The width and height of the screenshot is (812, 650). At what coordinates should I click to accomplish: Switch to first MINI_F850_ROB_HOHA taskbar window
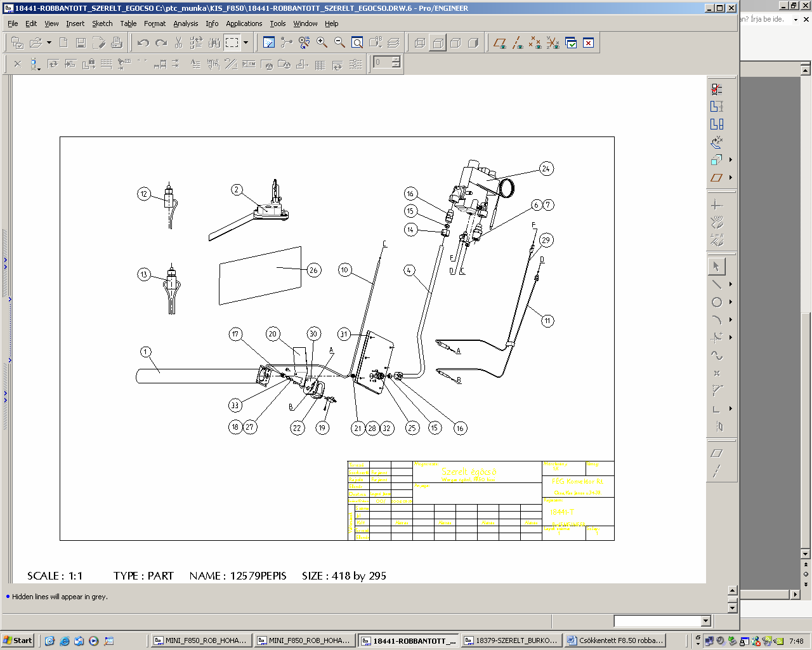coord(201,640)
